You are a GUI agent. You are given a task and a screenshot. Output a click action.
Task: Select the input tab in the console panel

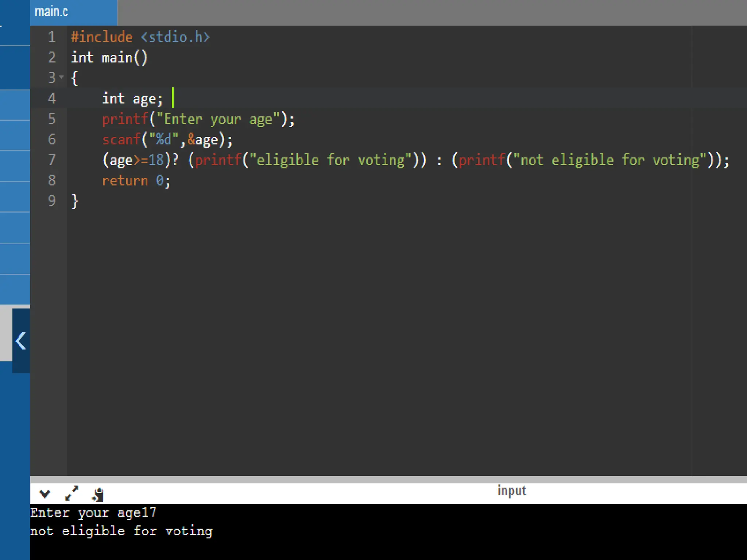point(511,491)
